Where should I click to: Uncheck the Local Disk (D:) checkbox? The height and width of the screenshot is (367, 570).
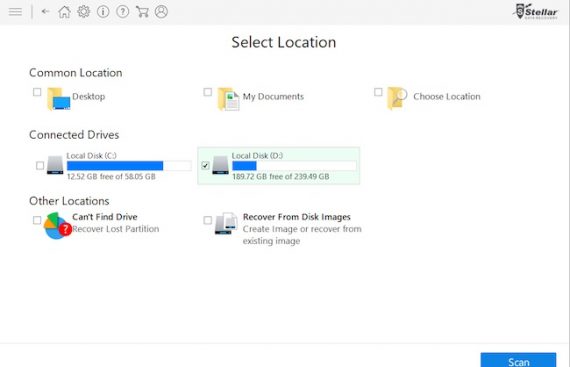[205, 166]
